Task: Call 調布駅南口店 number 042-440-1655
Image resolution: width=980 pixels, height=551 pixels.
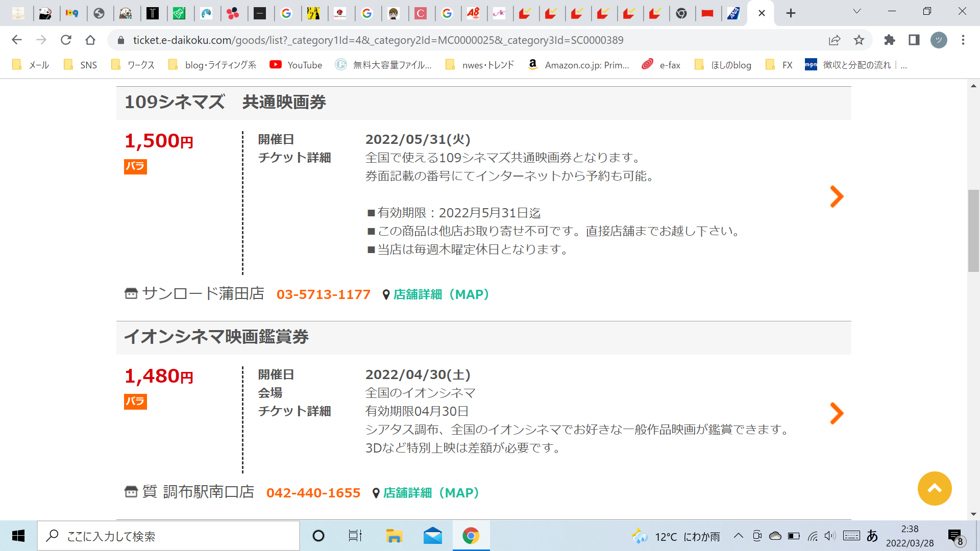Action: click(x=313, y=493)
